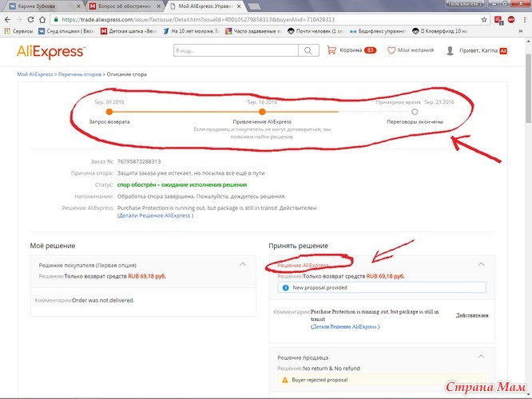
Task: Open the Сервисы apps bookmark
Action: pyautogui.click(x=18, y=31)
